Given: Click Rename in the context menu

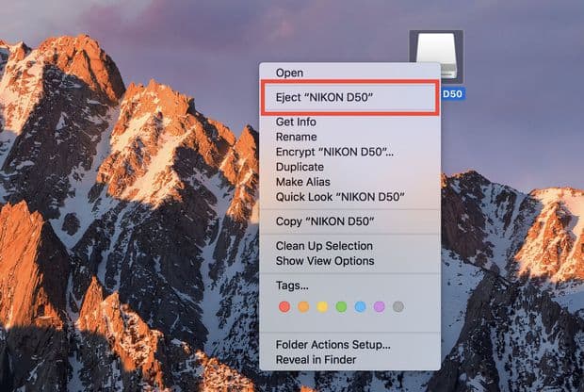Looking at the screenshot, I should click(296, 137).
